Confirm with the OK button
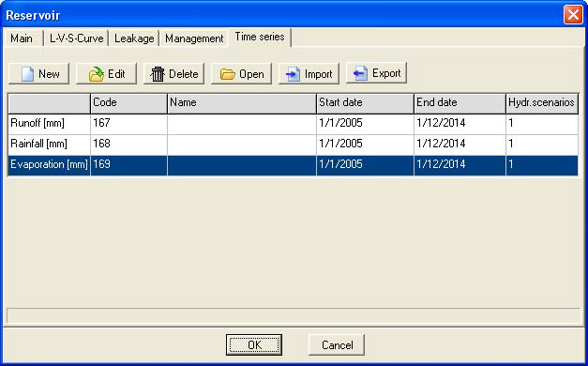Screen dimensions: 588x366 254,344
